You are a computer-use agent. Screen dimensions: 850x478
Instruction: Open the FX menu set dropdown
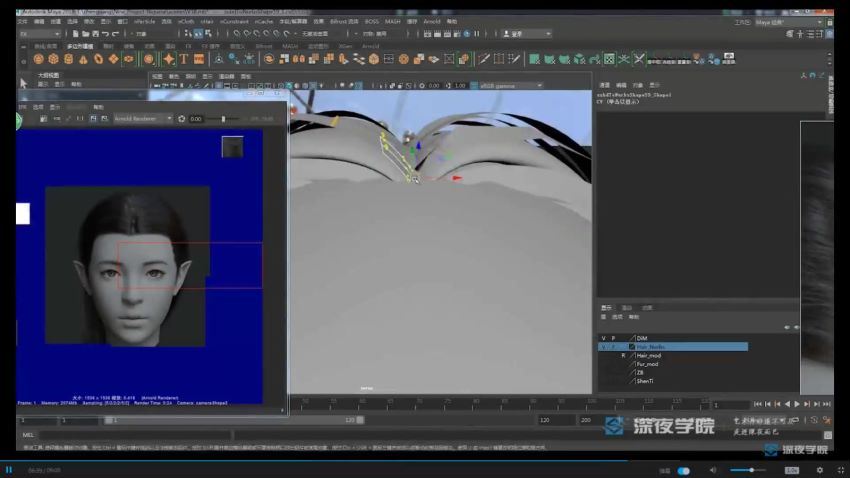pyautogui.click(x=39, y=34)
